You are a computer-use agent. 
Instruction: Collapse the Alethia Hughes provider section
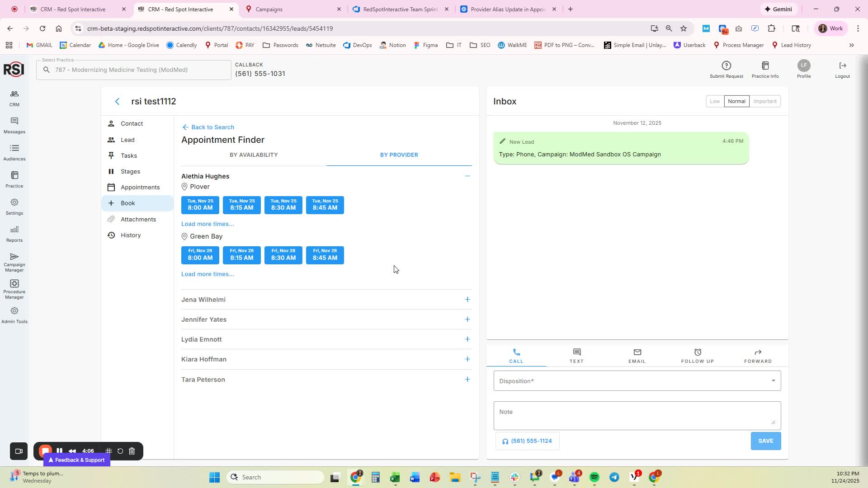pyautogui.click(x=467, y=176)
